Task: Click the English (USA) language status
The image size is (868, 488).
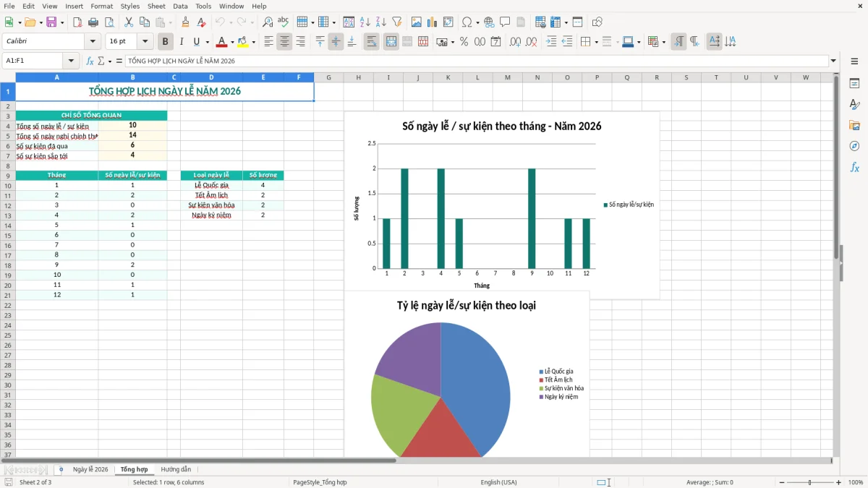Action: pos(499,482)
